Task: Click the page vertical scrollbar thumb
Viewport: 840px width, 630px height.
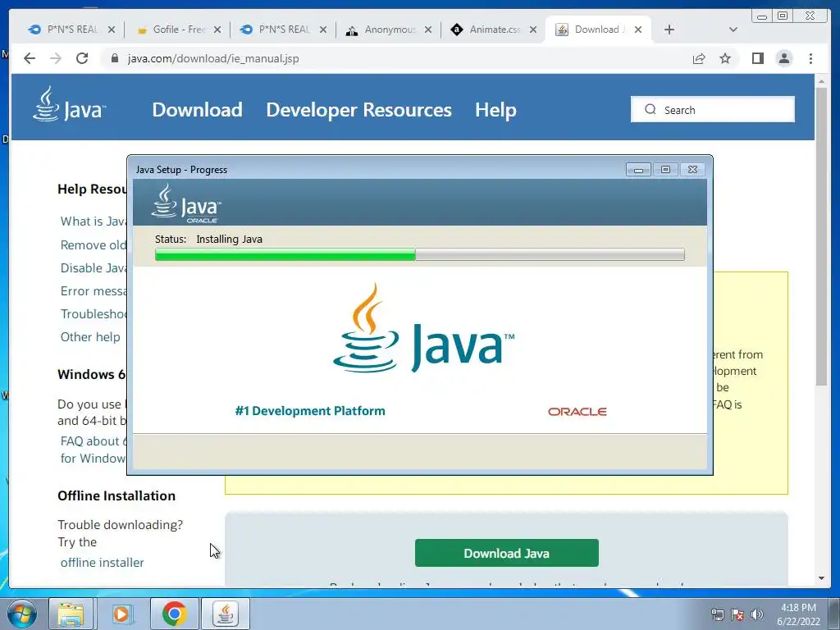Action: pyautogui.click(x=821, y=235)
